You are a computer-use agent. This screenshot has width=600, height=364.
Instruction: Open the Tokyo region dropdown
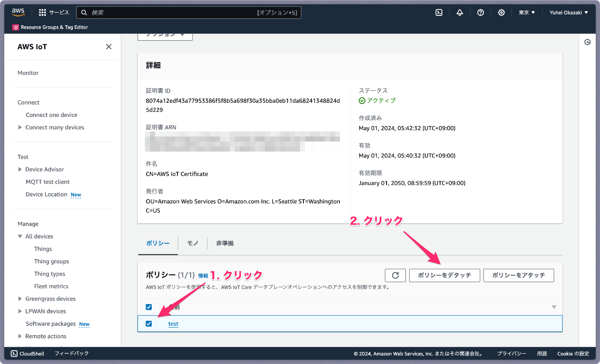pos(527,12)
